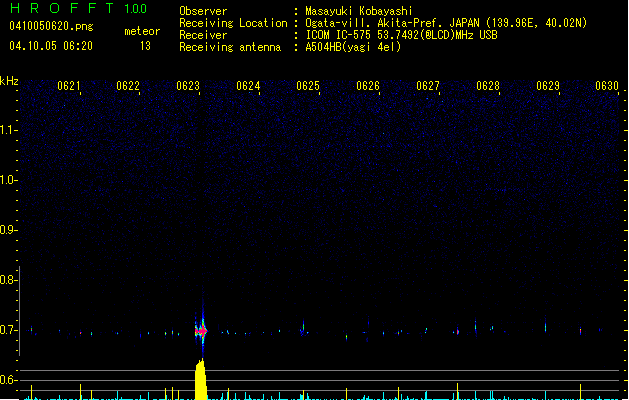Select the 0623 time marker
This screenshot has width=629, height=400.
coord(188,87)
